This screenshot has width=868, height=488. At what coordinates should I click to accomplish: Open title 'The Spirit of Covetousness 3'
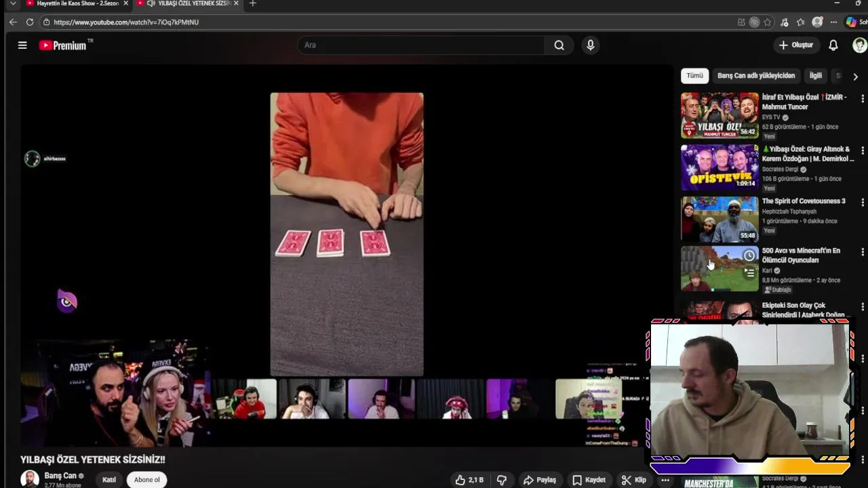point(804,201)
